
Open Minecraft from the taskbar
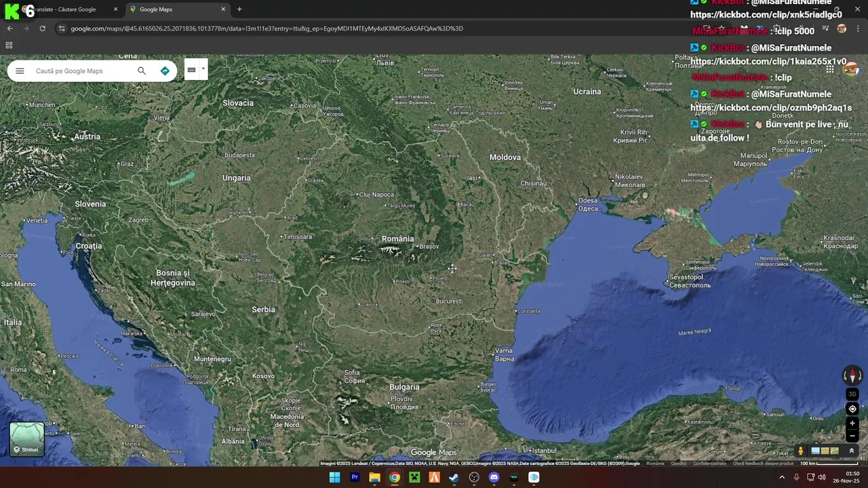click(x=414, y=477)
